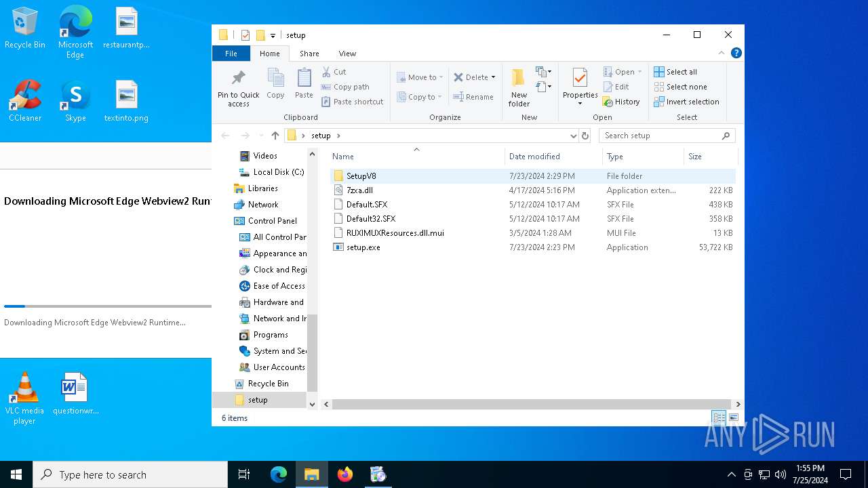Select the Default.SFX file
This screenshot has height=488, width=868.
point(533,205)
